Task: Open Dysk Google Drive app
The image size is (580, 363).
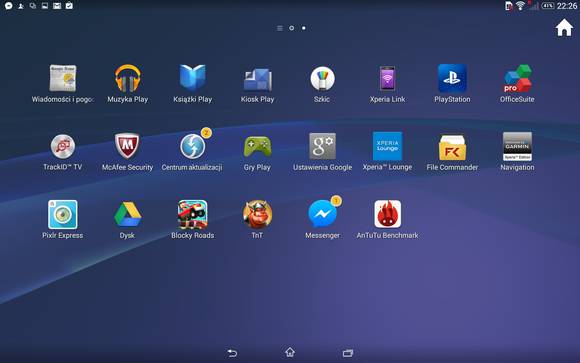Action: 127,214
